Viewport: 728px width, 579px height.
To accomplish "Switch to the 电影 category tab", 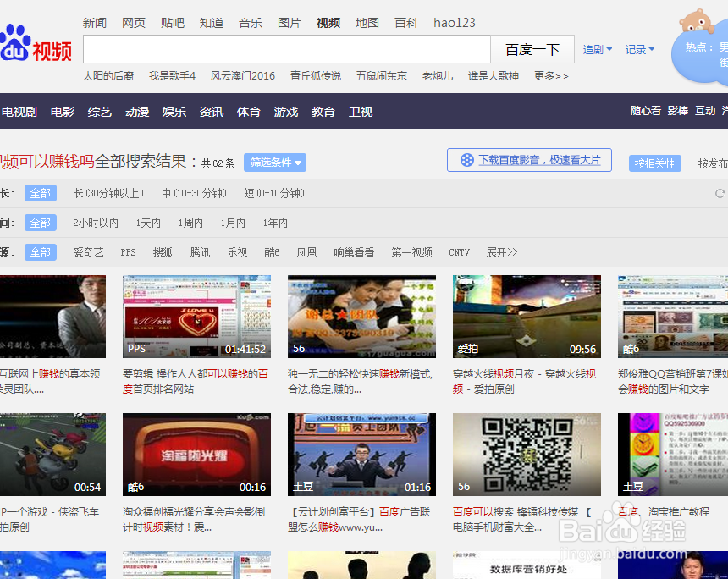I will coord(63,112).
